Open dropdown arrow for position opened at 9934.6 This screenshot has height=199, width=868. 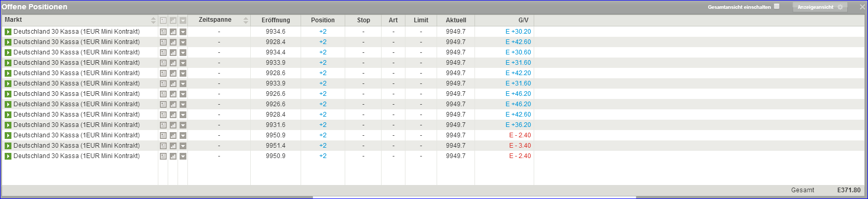click(183, 32)
